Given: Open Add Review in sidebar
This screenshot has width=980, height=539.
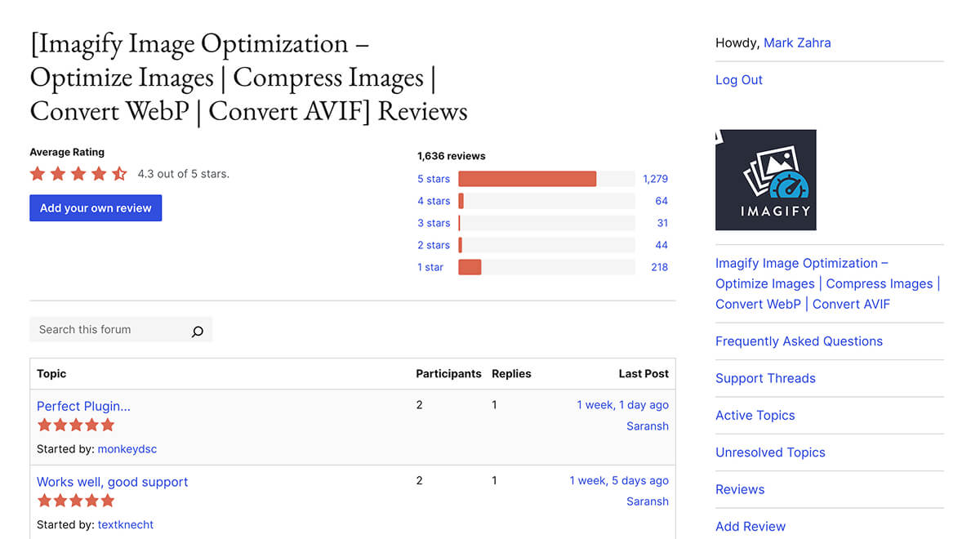Looking at the screenshot, I should click(x=751, y=527).
